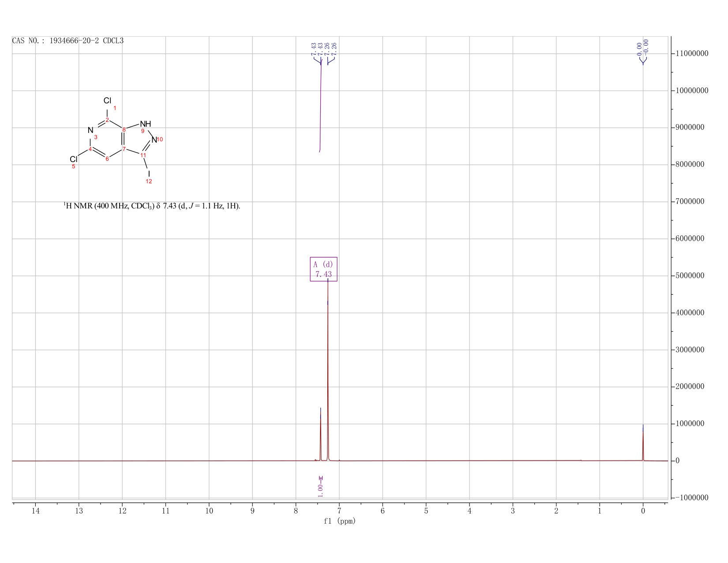Click the TMS peak at 0 ppm

643,442
